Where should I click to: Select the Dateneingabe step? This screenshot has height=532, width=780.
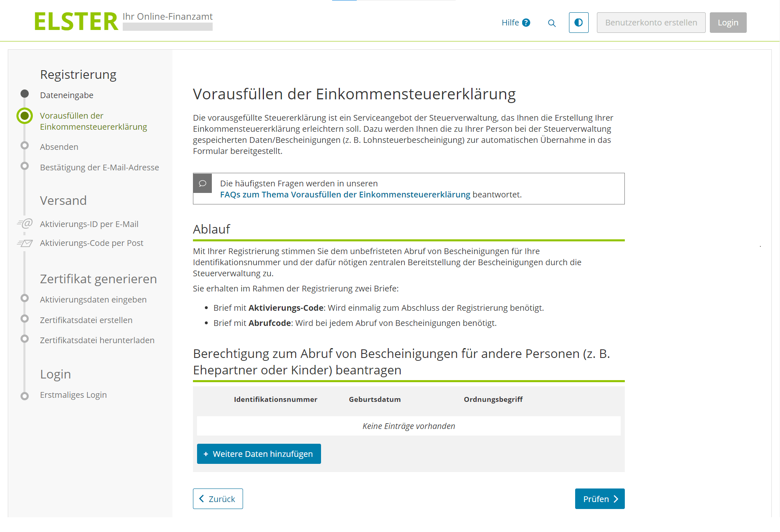(67, 95)
